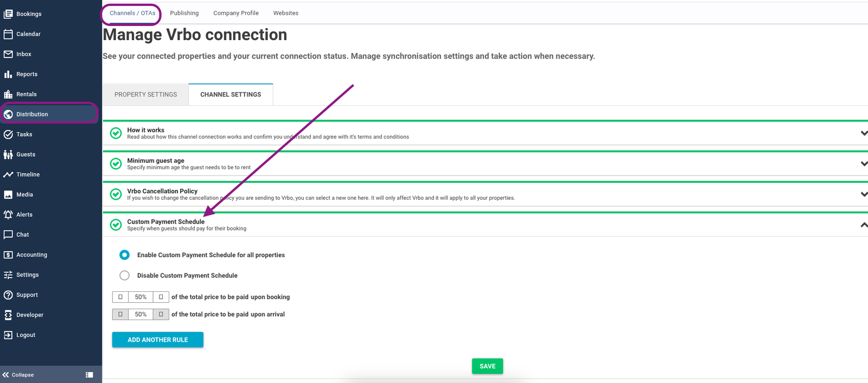868x383 pixels.
Task: Click the green Save button
Action: tap(487, 366)
